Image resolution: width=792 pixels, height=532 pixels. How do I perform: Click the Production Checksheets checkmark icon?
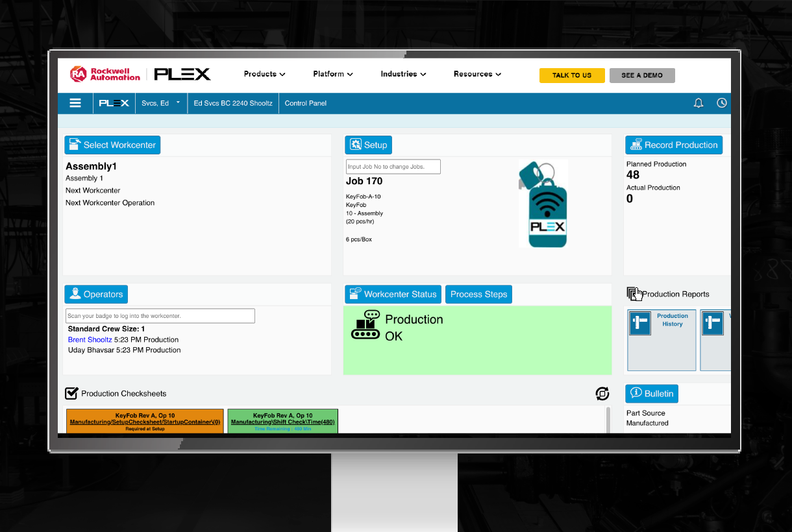point(72,393)
